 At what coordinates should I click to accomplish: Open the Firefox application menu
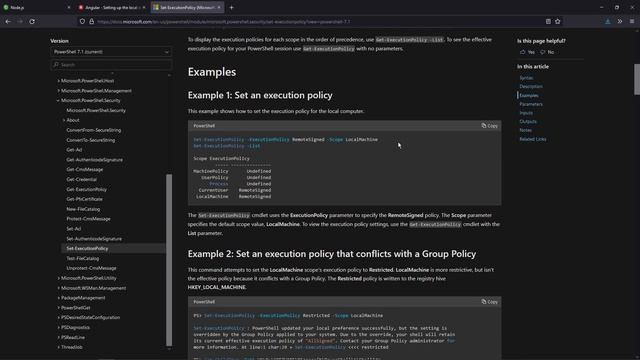pyautogui.click(x=631, y=21)
